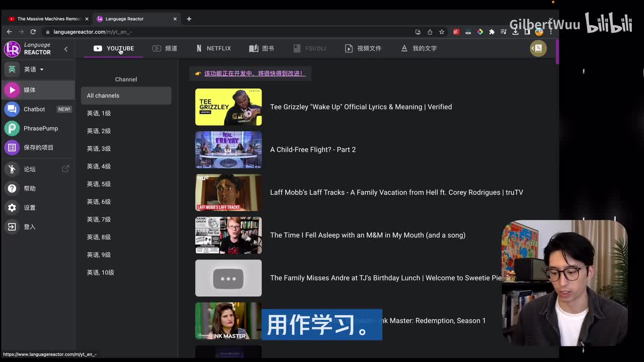The height and width of the screenshot is (362, 644).
Task: Click the login arrow icon
Action: [12, 227]
